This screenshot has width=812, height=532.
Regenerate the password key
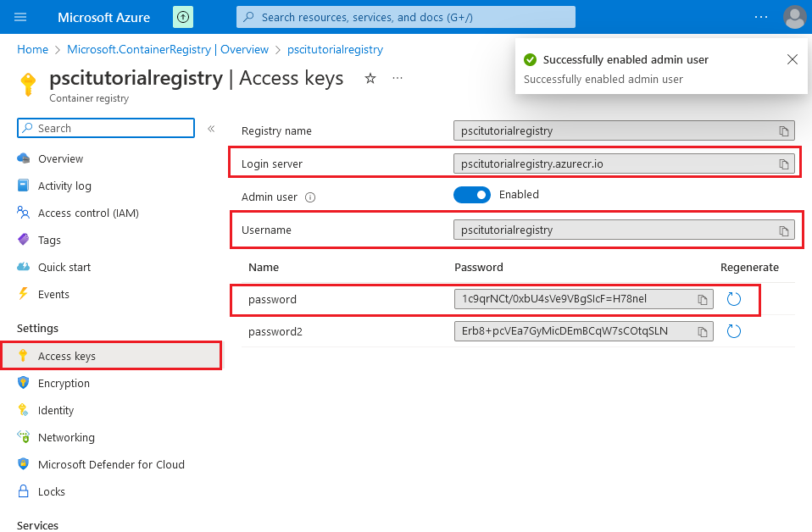pyautogui.click(x=734, y=299)
